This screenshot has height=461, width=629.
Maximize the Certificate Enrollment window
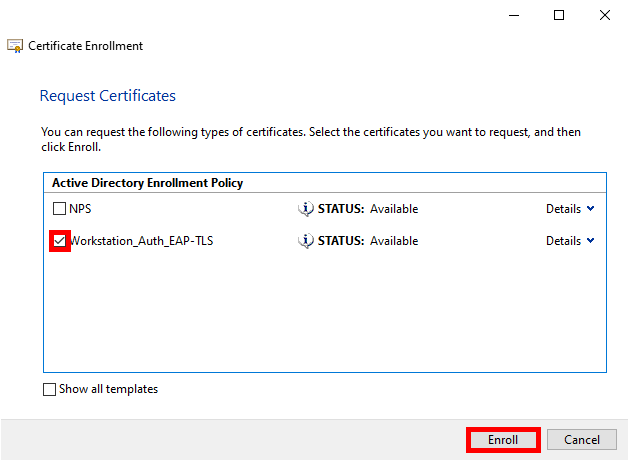559,15
